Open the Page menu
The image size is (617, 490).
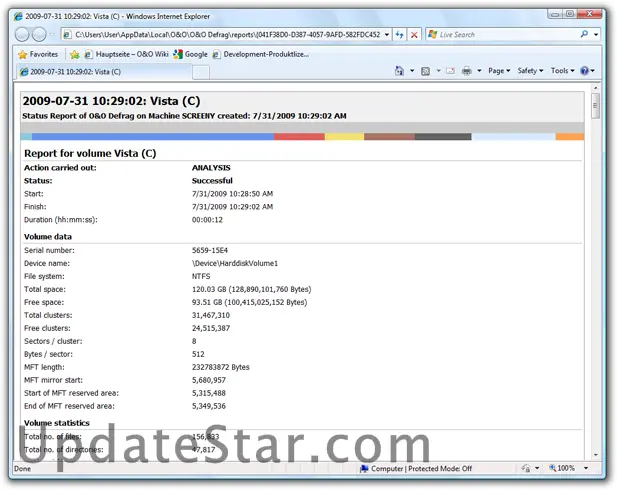(x=499, y=71)
